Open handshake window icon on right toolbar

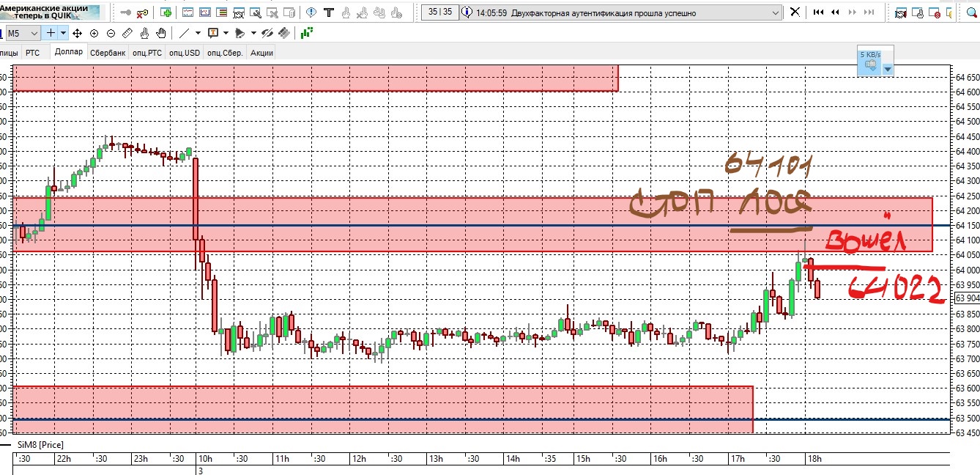click(900, 13)
